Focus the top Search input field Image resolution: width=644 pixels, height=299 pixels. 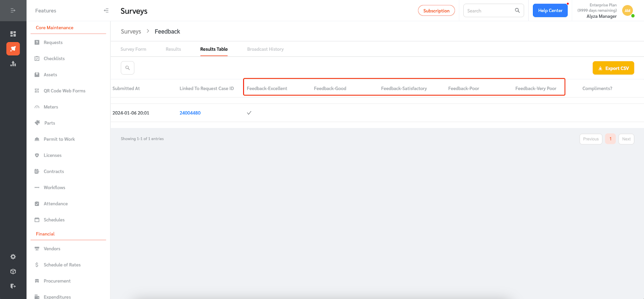(489, 11)
